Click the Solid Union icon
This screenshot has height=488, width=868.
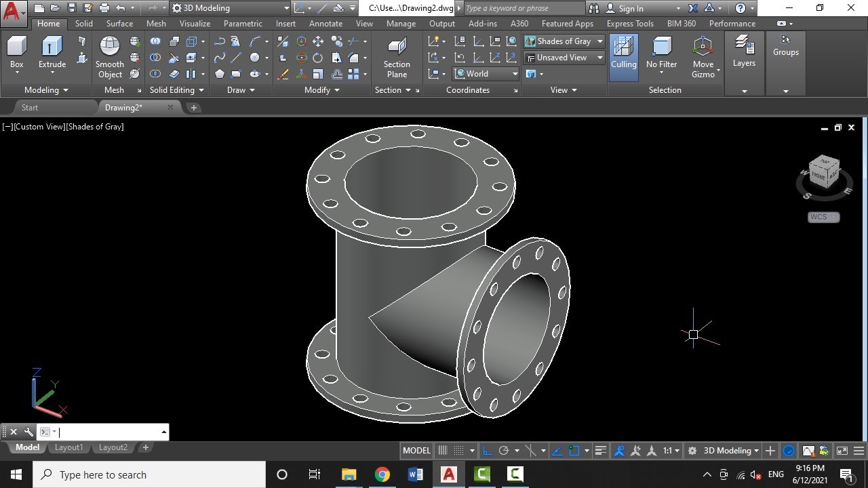(x=155, y=41)
